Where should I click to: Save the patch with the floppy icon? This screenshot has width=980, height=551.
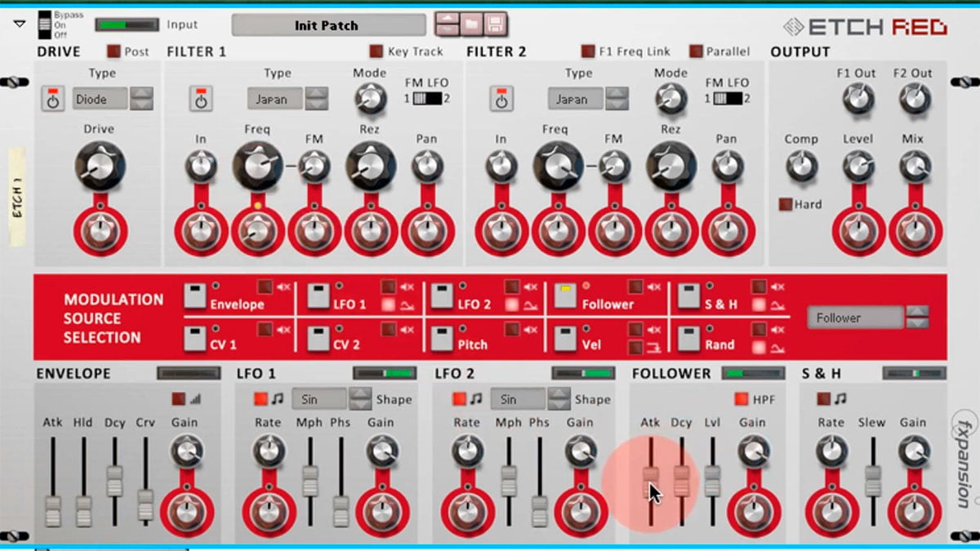click(495, 24)
